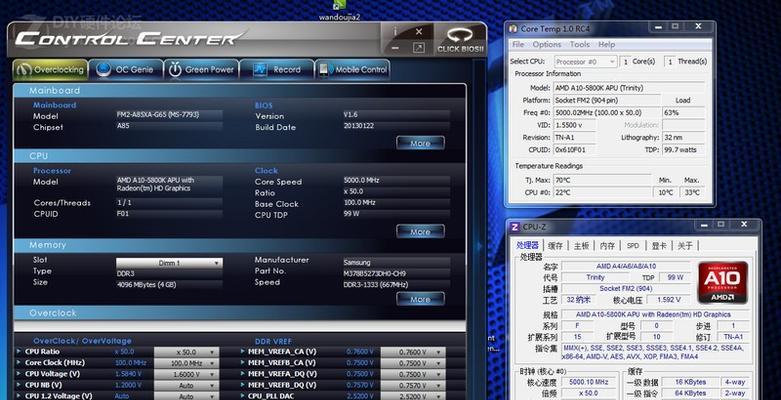Click the Control Center pop-out arrow icon
This screenshot has height=400, width=781.
(x=419, y=48)
